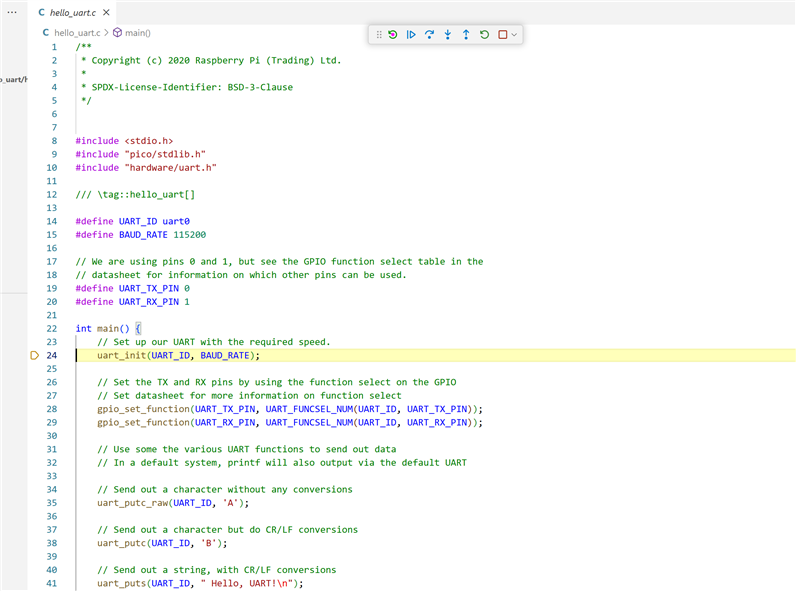Click the gpio_set_function call on line 29
Image resolution: width=796 pixels, height=591 pixels.
[290, 422]
